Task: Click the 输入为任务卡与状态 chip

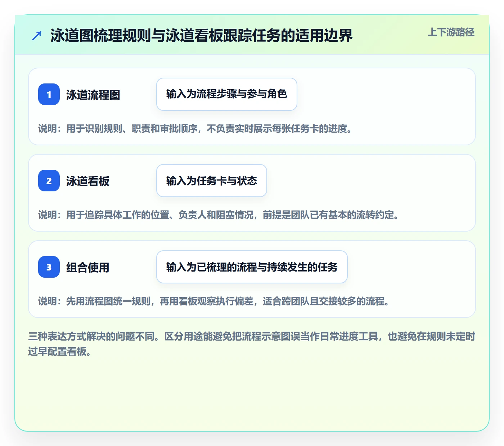Action: tap(212, 181)
